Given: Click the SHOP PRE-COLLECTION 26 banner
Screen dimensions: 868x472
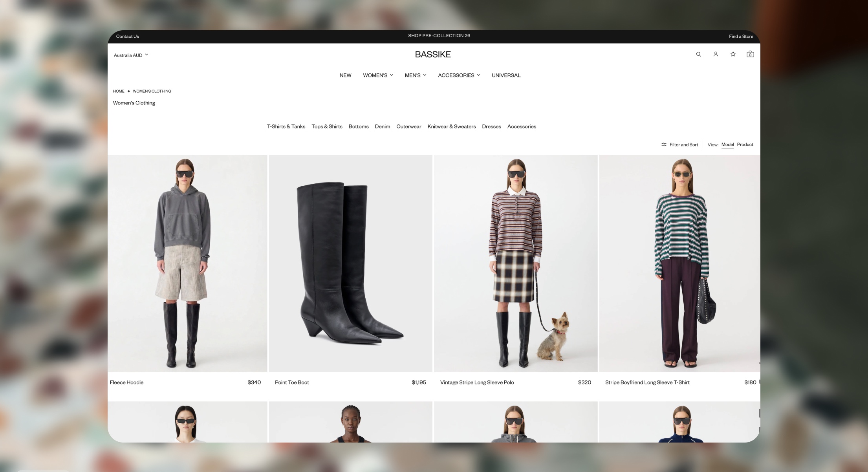Looking at the screenshot, I should tap(439, 36).
